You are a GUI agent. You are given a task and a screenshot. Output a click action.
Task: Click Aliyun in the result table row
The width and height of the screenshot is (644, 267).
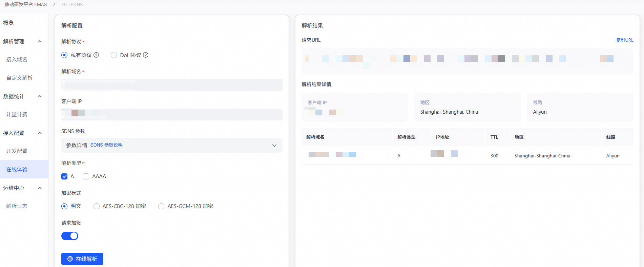(613, 156)
